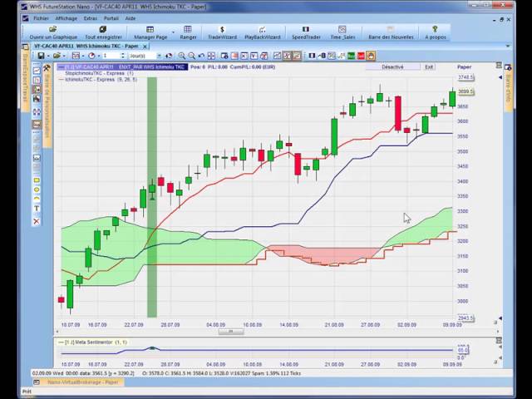Image resolution: width=532 pixels, height=399 pixels.
Task: Click the hand tool icon in chart toolbar
Action: click(371, 56)
